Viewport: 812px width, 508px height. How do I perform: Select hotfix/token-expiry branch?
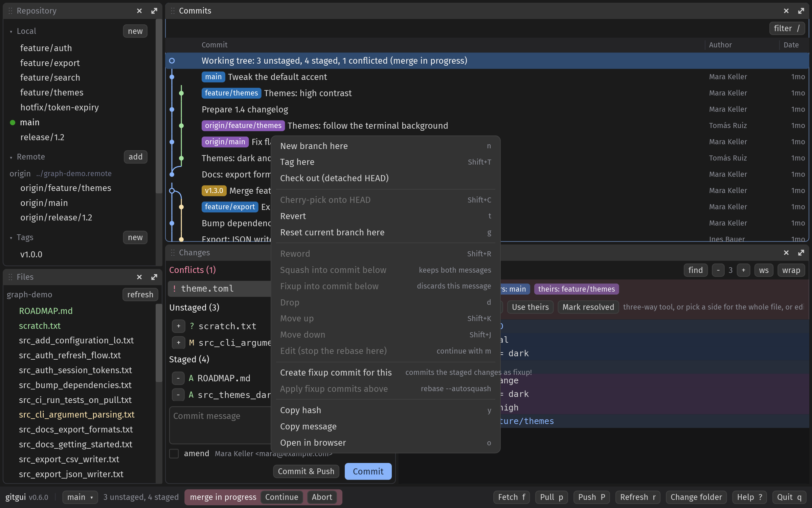click(x=60, y=107)
